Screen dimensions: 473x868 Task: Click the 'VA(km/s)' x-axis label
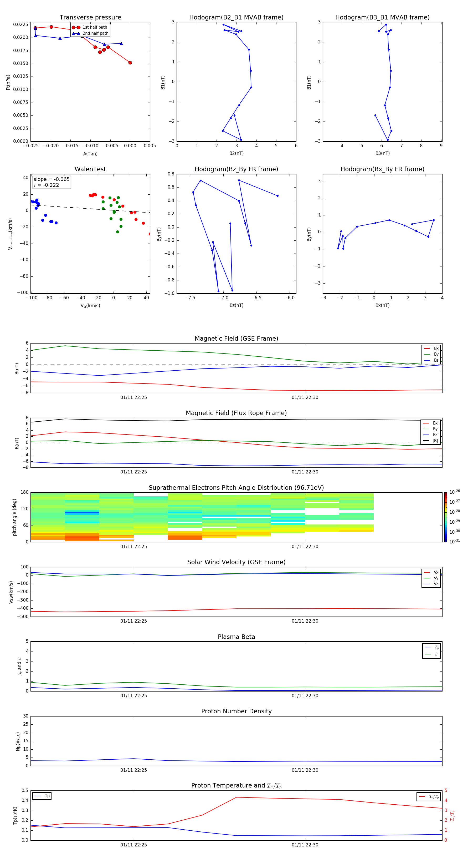coord(90,306)
